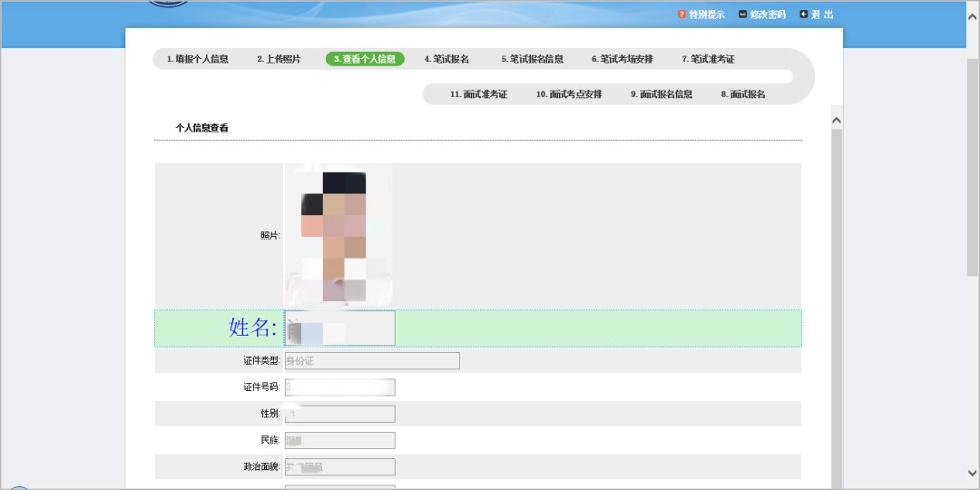The image size is (980, 490).
Task: Go to step 2 上传照片
Action: [278, 59]
